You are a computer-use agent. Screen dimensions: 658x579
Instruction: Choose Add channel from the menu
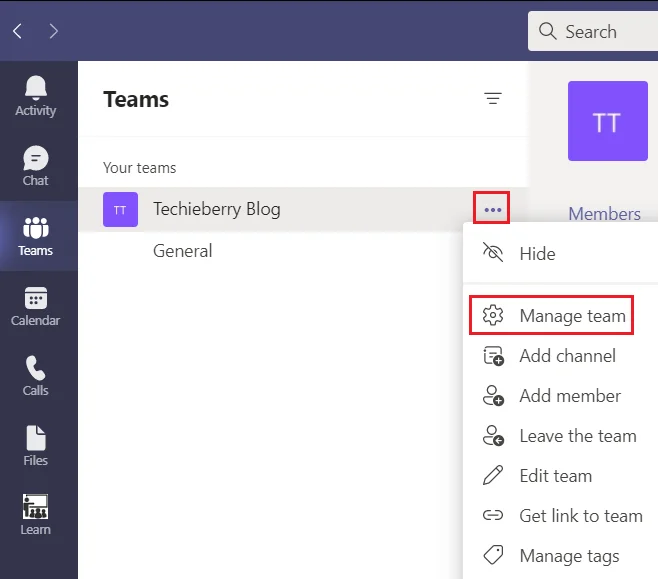[560, 356]
